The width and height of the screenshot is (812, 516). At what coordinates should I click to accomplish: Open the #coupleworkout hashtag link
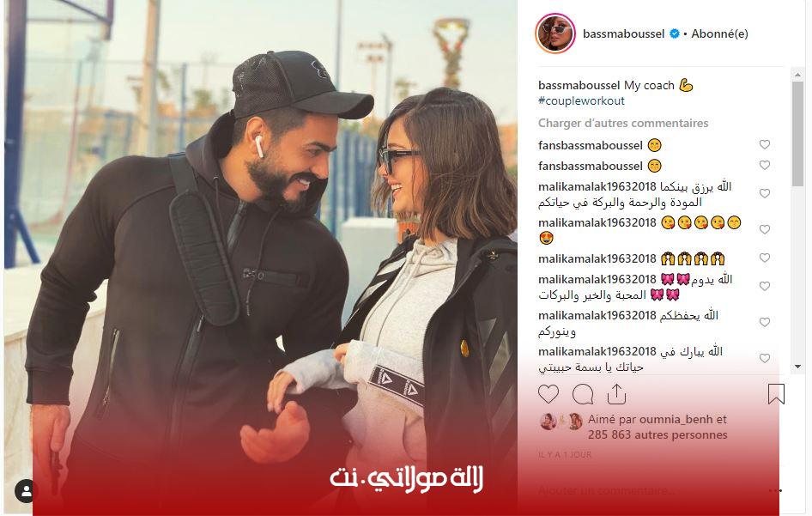click(581, 101)
